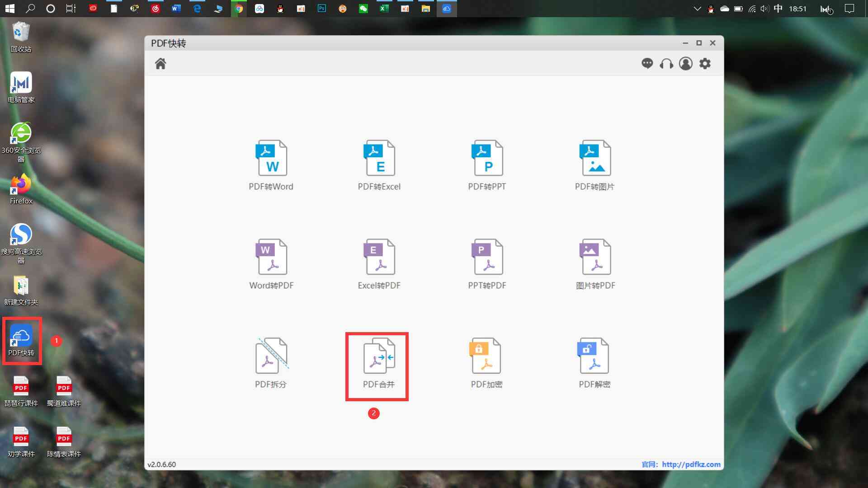This screenshot has width=868, height=488.
Task: Click notification badge on PDF合并
Action: [373, 413]
